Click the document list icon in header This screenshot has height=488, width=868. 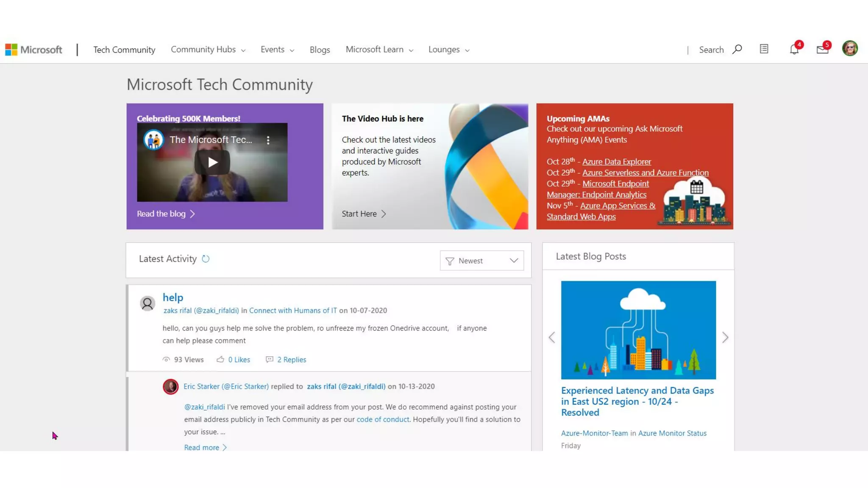tap(764, 49)
